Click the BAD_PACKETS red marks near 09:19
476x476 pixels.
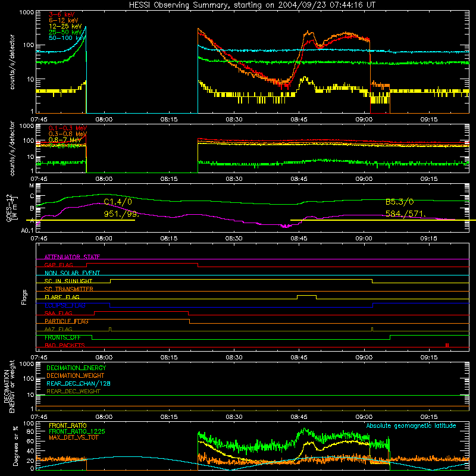447,345
